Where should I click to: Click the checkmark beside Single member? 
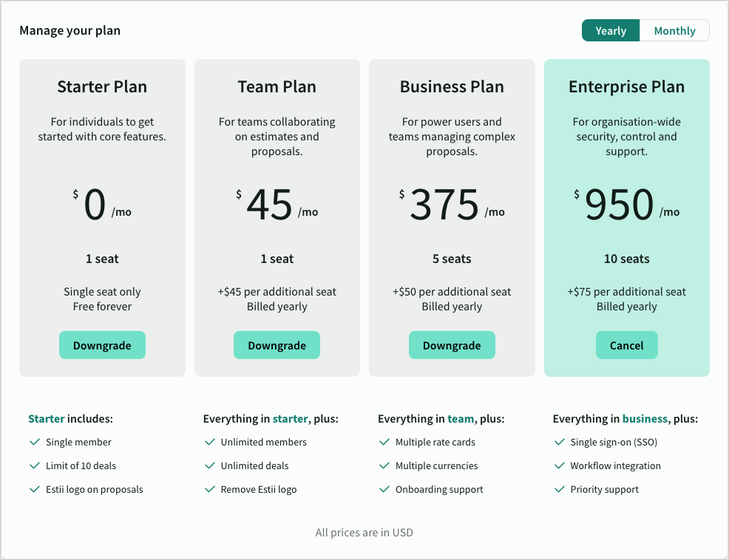35,442
